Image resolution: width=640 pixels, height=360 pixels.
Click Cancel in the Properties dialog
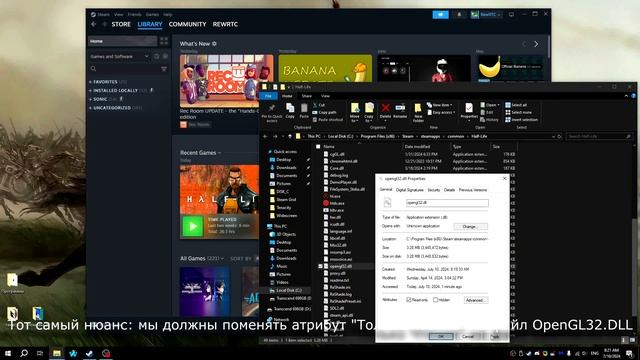(468, 336)
